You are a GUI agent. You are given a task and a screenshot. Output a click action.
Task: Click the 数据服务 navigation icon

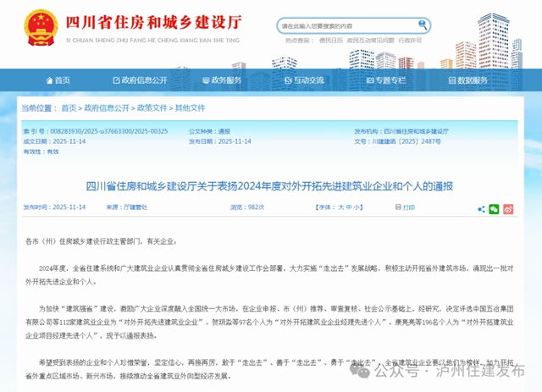coord(451,81)
